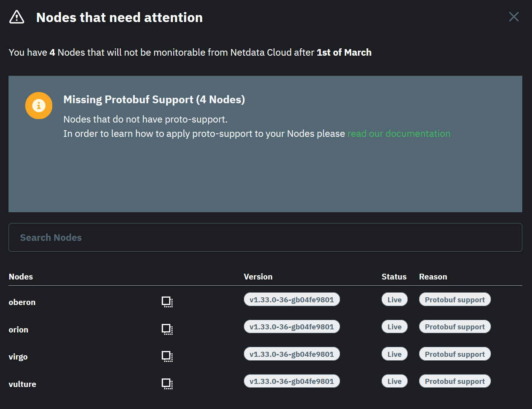Click inside the Search Nodes field
This screenshot has height=409, width=532.
pos(265,237)
